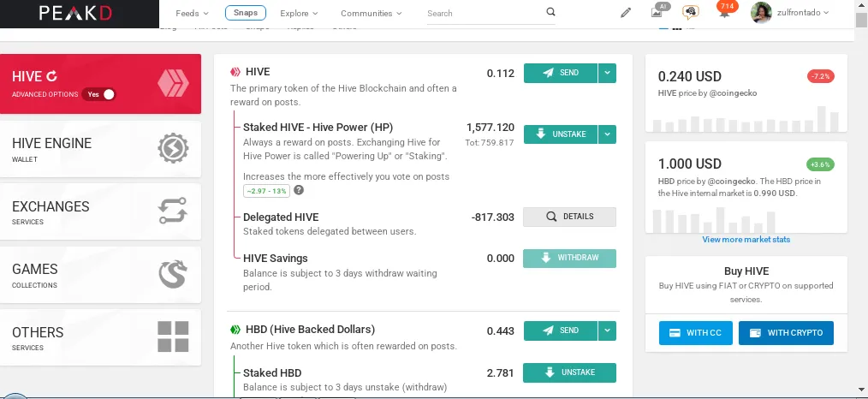Click the question mark help icon
The height and width of the screenshot is (399, 868).
point(299,190)
